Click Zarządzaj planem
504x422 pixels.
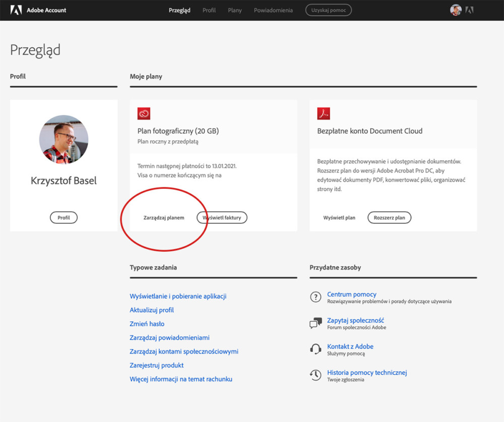[164, 218]
